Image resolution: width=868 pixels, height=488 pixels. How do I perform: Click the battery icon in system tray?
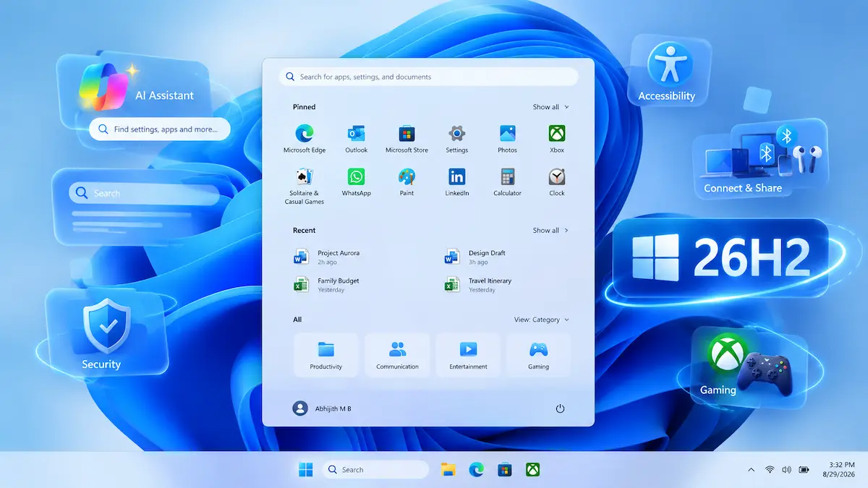[804, 470]
